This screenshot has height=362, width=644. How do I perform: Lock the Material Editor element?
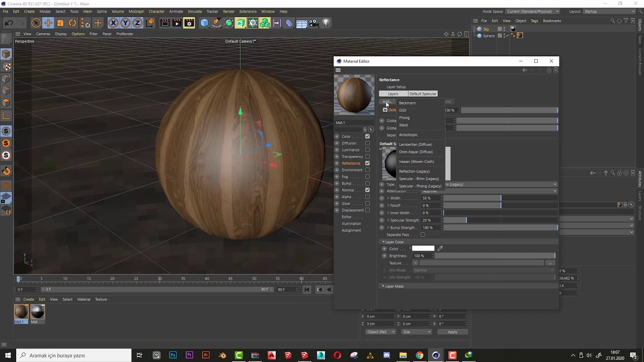click(548, 70)
